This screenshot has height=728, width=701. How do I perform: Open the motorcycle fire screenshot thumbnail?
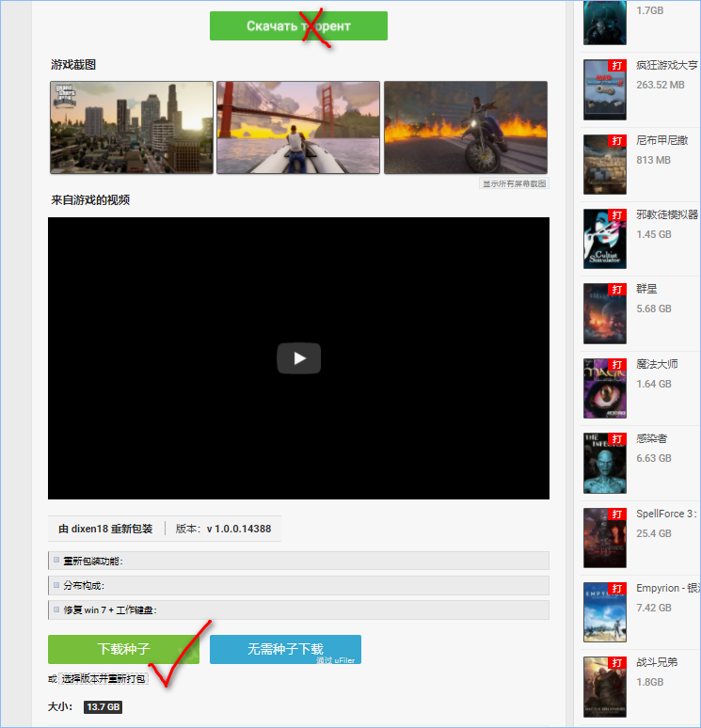point(466,127)
